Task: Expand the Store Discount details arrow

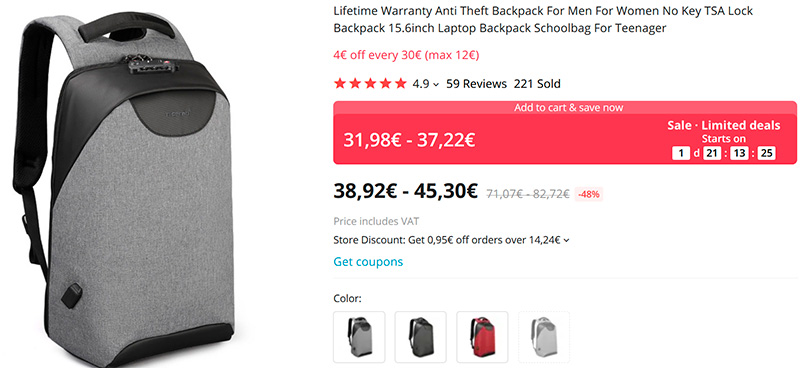Action: click(566, 240)
